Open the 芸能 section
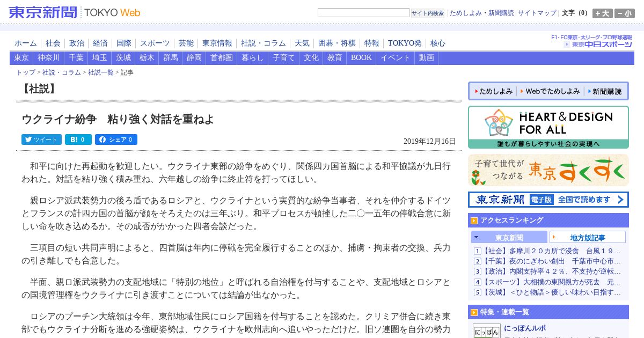Viewport: 644px width, 338px height. click(x=186, y=43)
